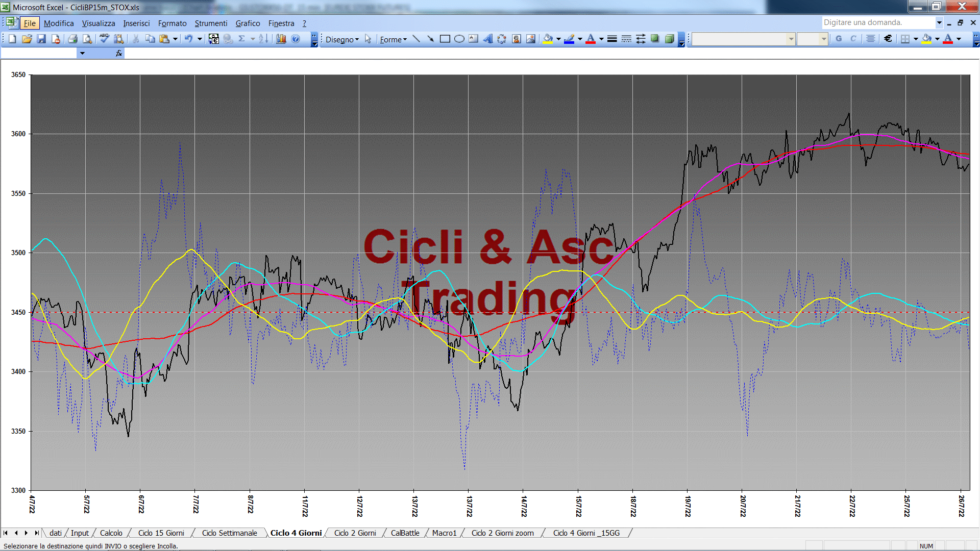Open the File menu

[x=30, y=23]
